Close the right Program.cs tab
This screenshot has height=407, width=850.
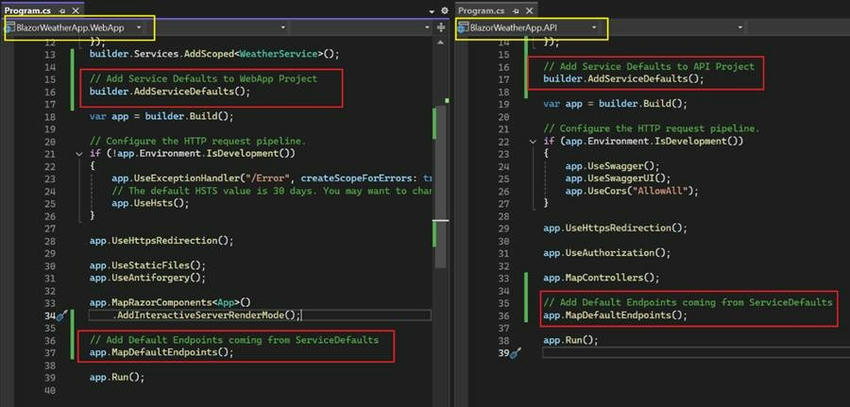click(x=530, y=10)
